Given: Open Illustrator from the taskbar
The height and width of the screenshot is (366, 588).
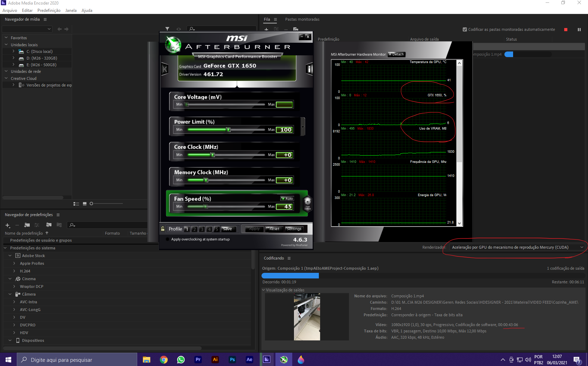Looking at the screenshot, I should click(x=215, y=359).
